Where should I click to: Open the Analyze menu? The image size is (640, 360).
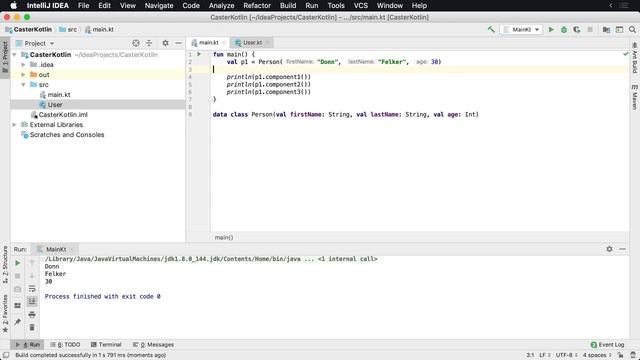(x=221, y=6)
